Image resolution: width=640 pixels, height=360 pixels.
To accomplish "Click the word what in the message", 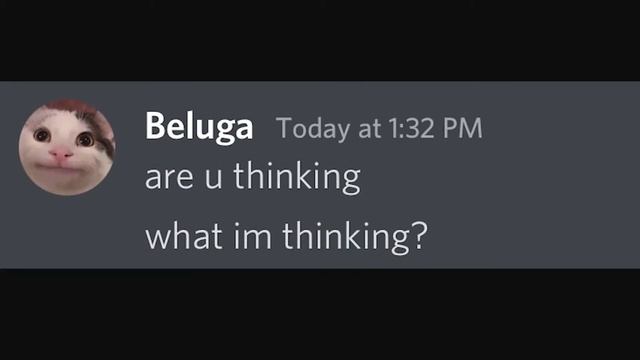I will click(x=184, y=237).
